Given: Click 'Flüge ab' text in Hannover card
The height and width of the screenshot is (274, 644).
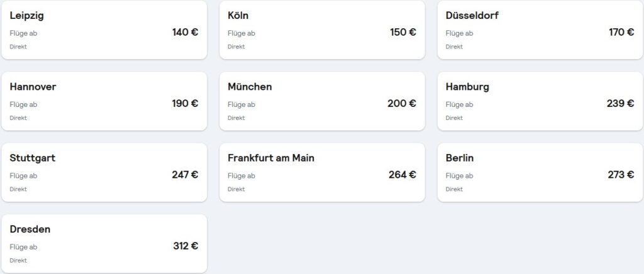Looking at the screenshot, I should pyautogui.click(x=23, y=104).
